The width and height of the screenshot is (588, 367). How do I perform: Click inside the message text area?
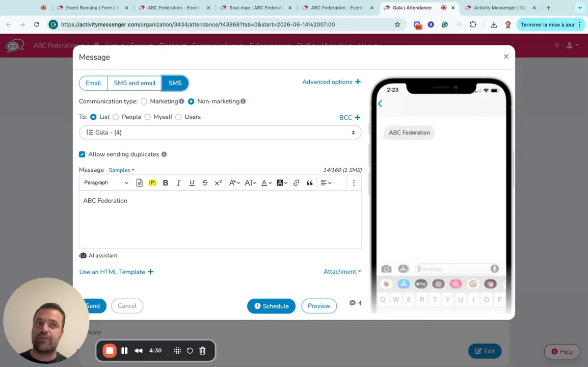[x=221, y=220]
